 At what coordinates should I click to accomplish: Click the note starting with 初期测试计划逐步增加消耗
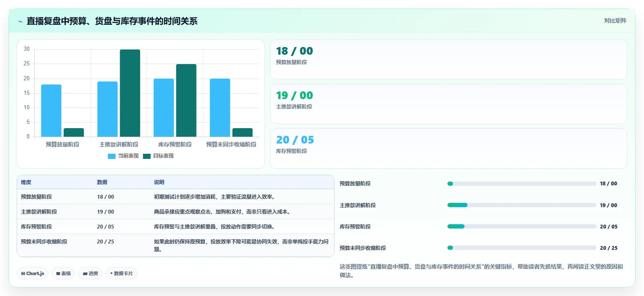click(x=214, y=197)
